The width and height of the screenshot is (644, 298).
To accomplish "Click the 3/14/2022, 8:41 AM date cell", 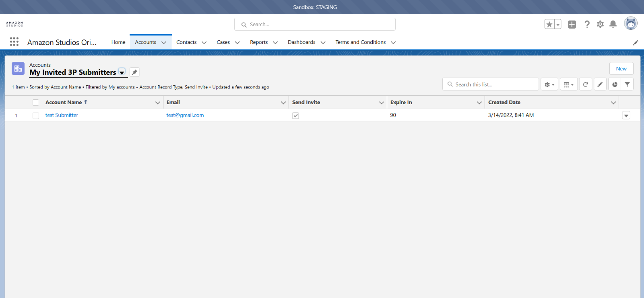I will coord(511,115).
